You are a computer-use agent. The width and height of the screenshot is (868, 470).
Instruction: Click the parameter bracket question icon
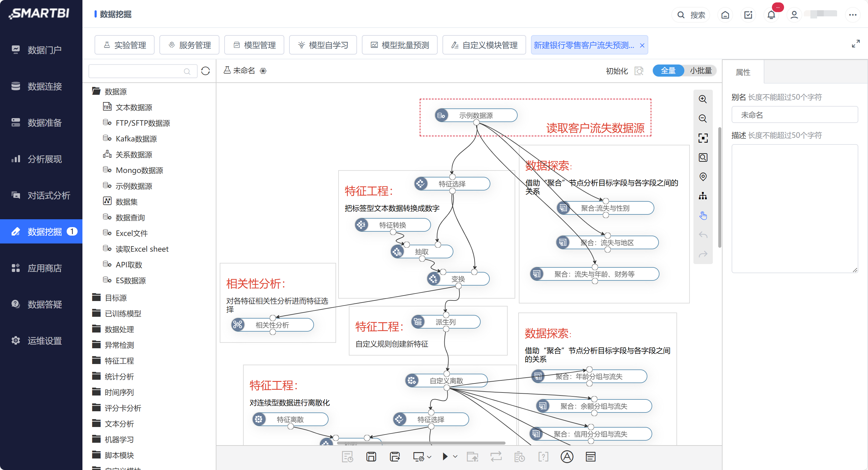click(x=543, y=457)
